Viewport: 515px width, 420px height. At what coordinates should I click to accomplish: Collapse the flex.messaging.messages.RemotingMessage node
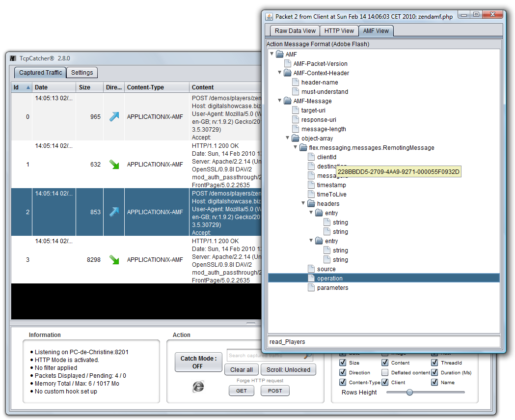point(295,147)
